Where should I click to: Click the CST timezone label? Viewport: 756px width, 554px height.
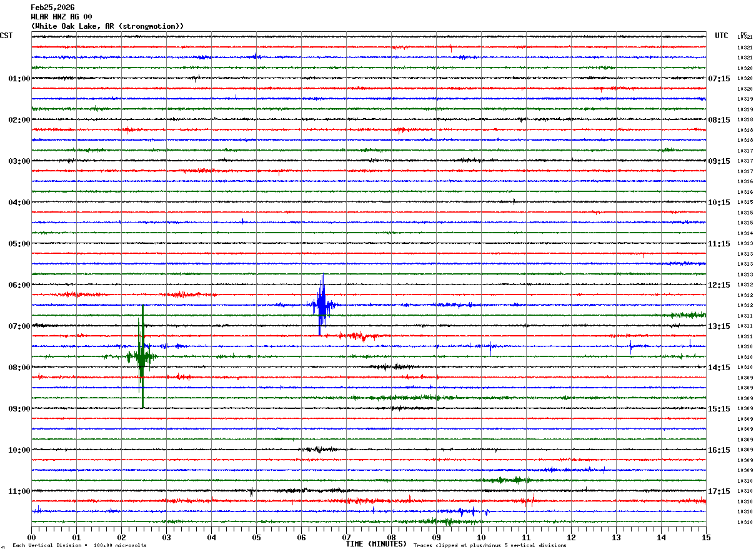[x=6, y=36]
